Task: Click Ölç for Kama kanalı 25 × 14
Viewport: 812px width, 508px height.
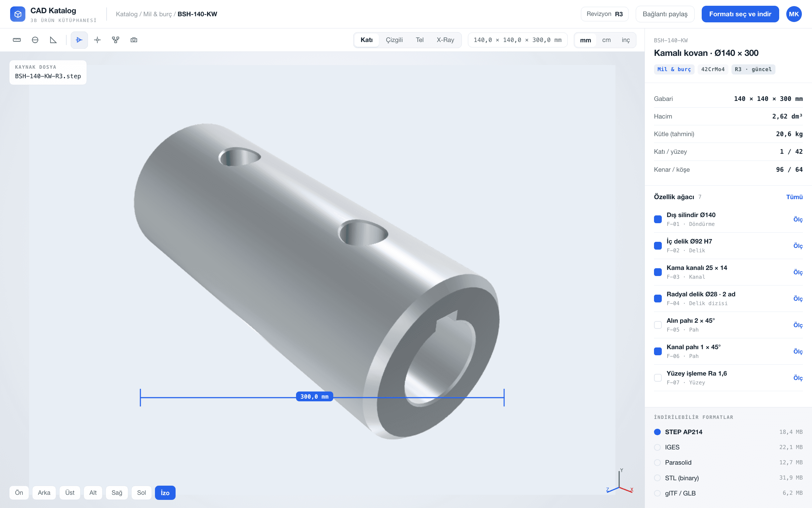Action: click(798, 272)
